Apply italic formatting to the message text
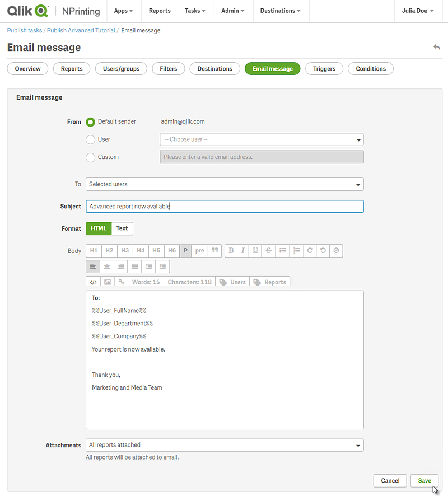448x496 pixels. [x=243, y=250]
